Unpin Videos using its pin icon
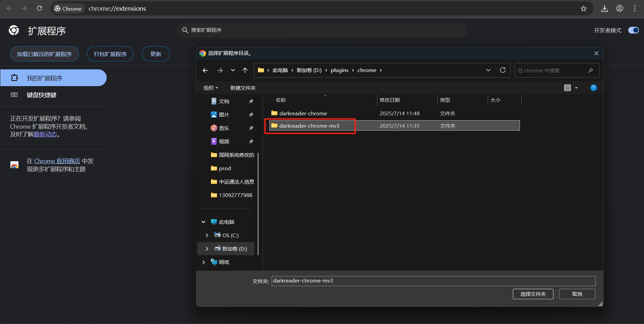This screenshot has height=324, width=644. (251, 141)
